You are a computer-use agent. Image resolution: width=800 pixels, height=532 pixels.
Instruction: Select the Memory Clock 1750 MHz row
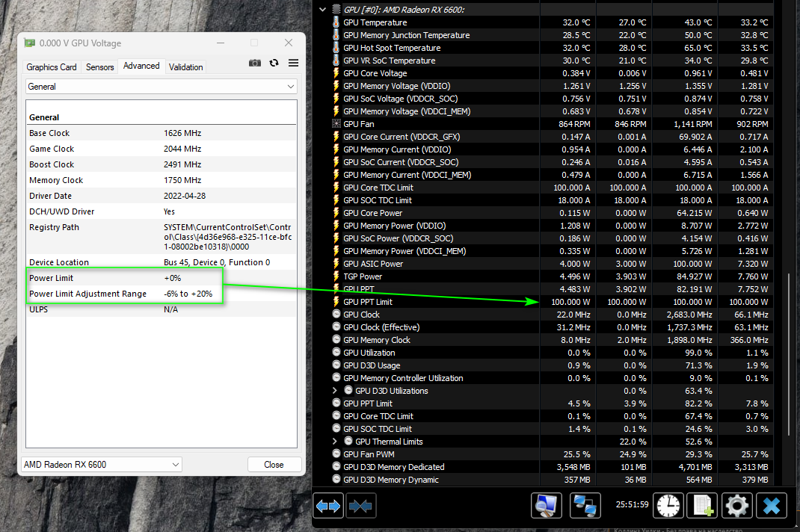161,180
